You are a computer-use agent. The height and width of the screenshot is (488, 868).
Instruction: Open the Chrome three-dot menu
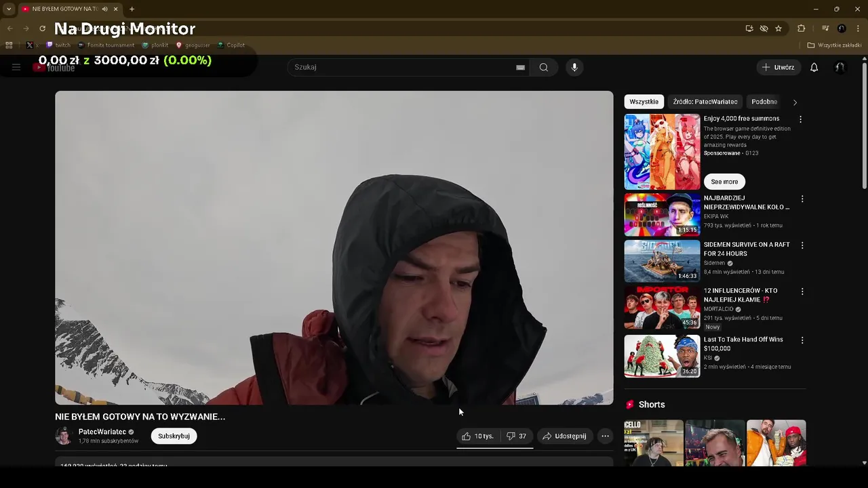coord(859,28)
